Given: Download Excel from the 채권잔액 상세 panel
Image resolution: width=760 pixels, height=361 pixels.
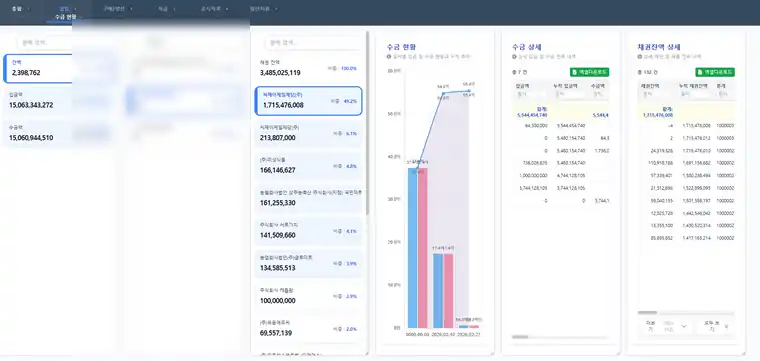Looking at the screenshot, I should 715,72.
